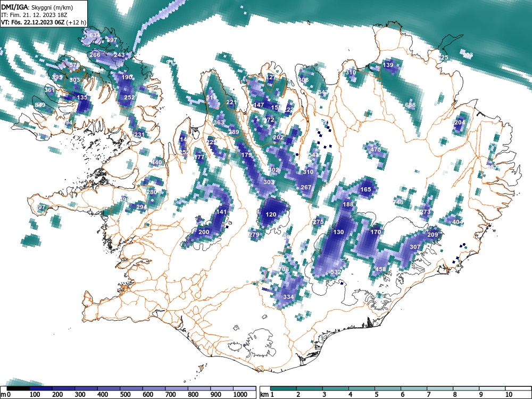Click the visibility value '127'
The image size is (532, 399).
(x=271, y=77)
